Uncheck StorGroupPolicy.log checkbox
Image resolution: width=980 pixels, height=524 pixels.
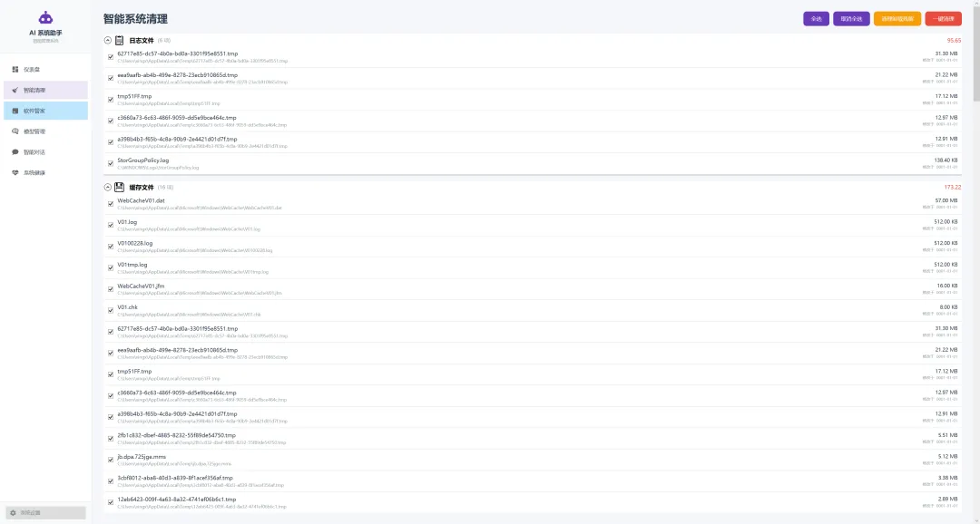pyautogui.click(x=111, y=163)
